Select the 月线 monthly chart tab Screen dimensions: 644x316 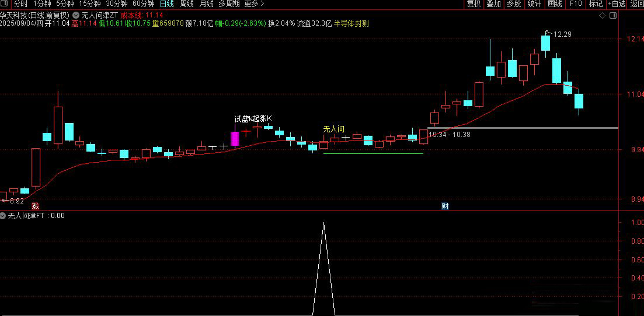point(206,4)
